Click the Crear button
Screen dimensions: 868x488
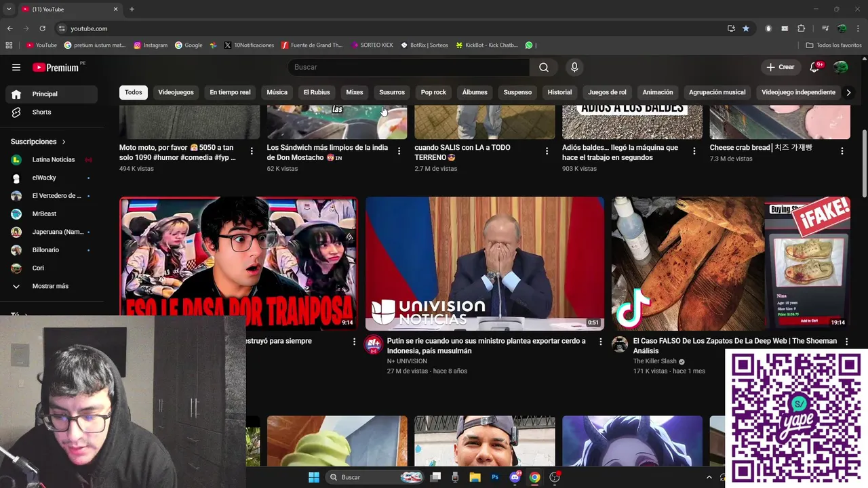coord(780,67)
